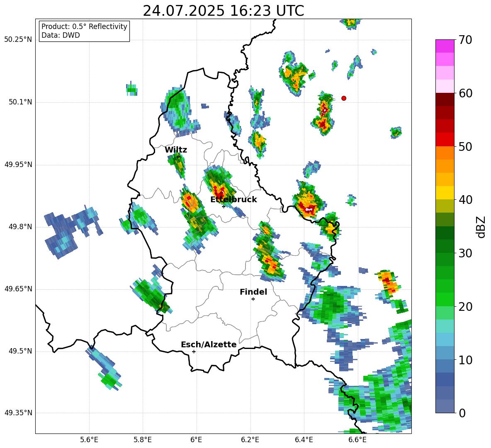491x448 pixels.
Task: Click the 49.65°N latitude label
Action: coord(18,289)
